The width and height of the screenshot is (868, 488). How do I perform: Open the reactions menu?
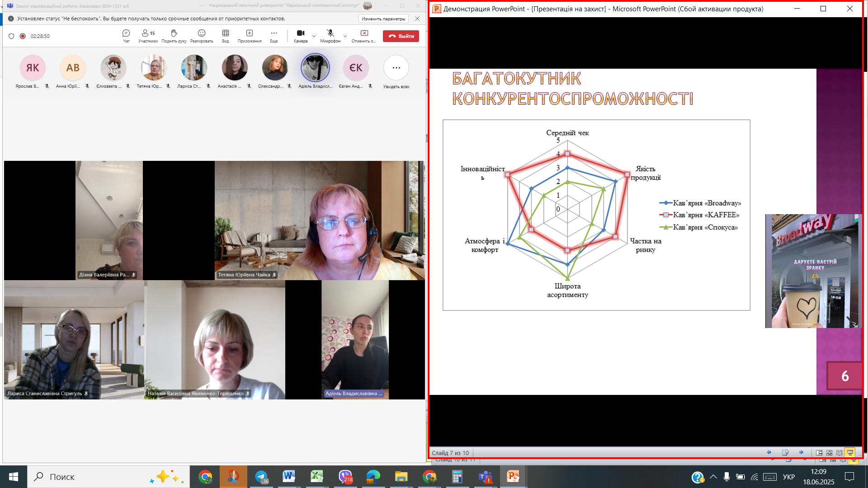click(202, 36)
